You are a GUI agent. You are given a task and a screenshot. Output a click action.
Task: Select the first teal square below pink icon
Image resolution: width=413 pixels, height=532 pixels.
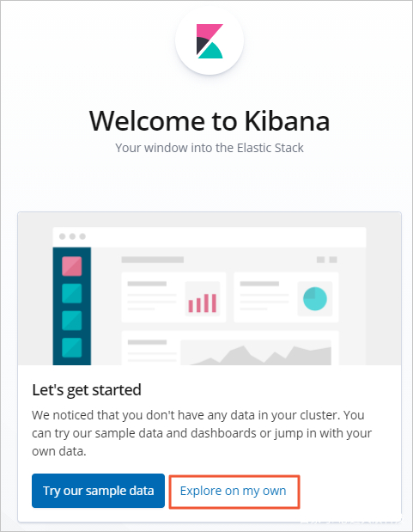72,293
